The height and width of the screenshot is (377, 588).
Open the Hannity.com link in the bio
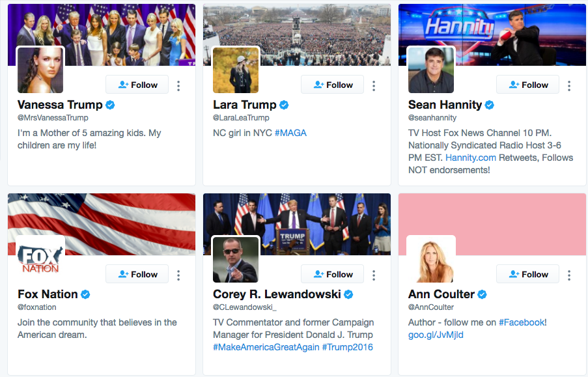coord(471,158)
